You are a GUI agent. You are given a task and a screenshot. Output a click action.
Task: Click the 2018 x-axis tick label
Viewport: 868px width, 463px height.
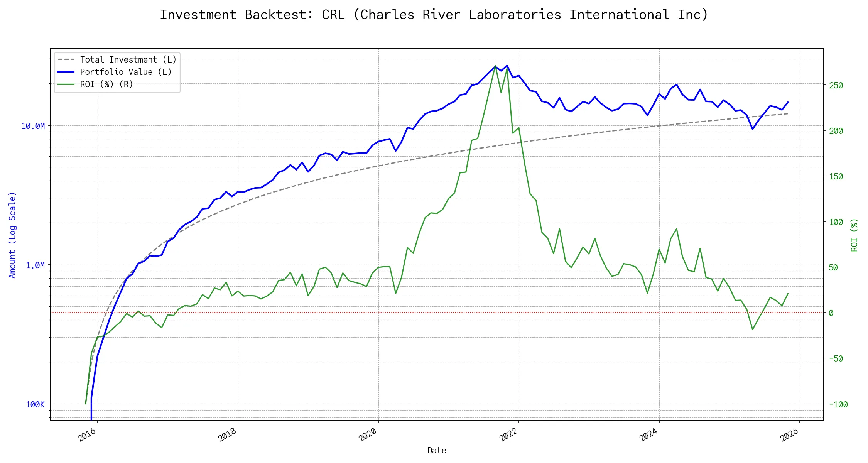pyautogui.click(x=227, y=435)
